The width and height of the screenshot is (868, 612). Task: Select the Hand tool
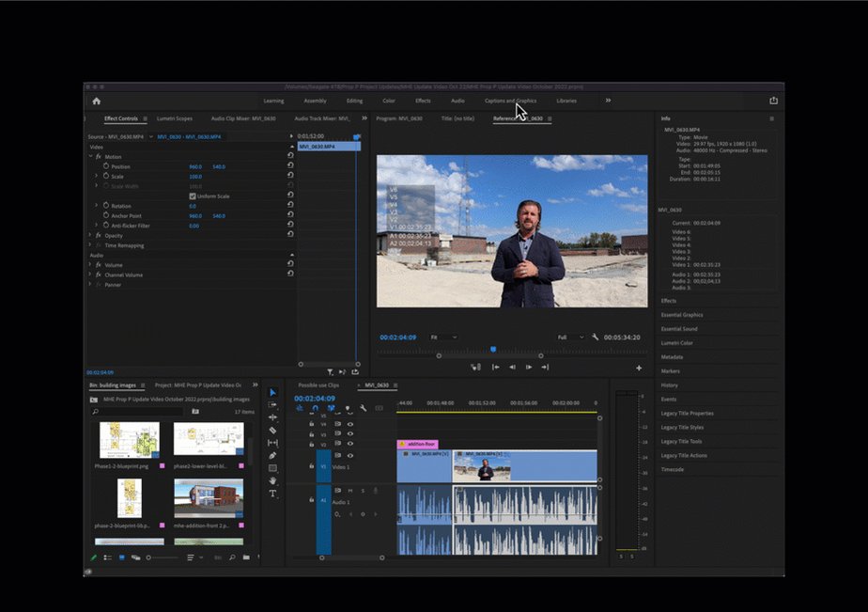(272, 480)
